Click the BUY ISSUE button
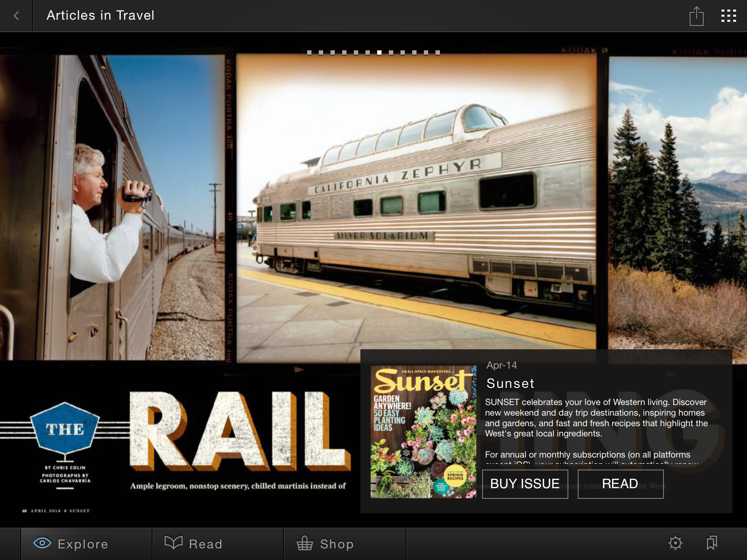The height and width of the screenshot is (560, 747). (525, 484)
